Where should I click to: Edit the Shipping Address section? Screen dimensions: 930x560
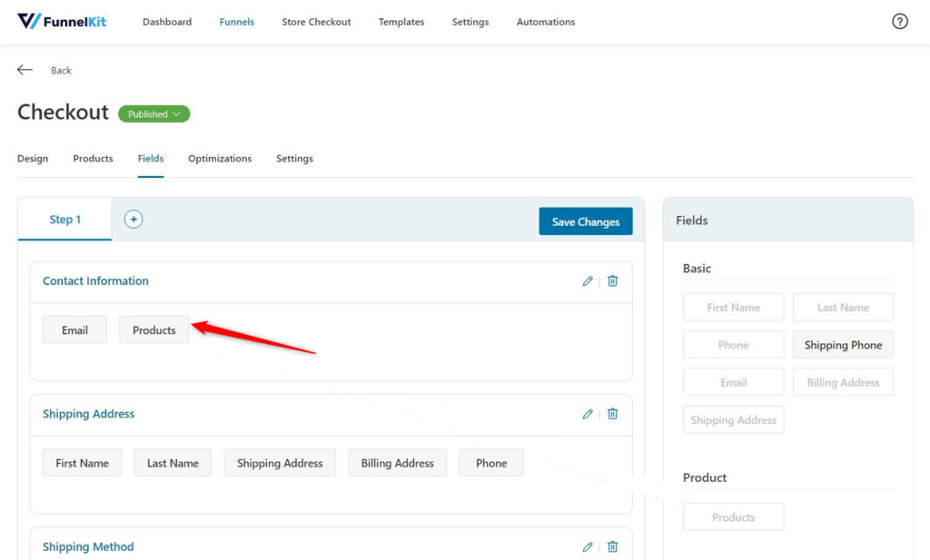pos(588,414)
